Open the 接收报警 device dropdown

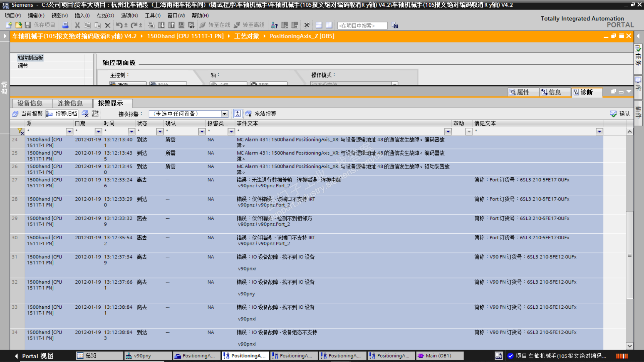(225, 114)
